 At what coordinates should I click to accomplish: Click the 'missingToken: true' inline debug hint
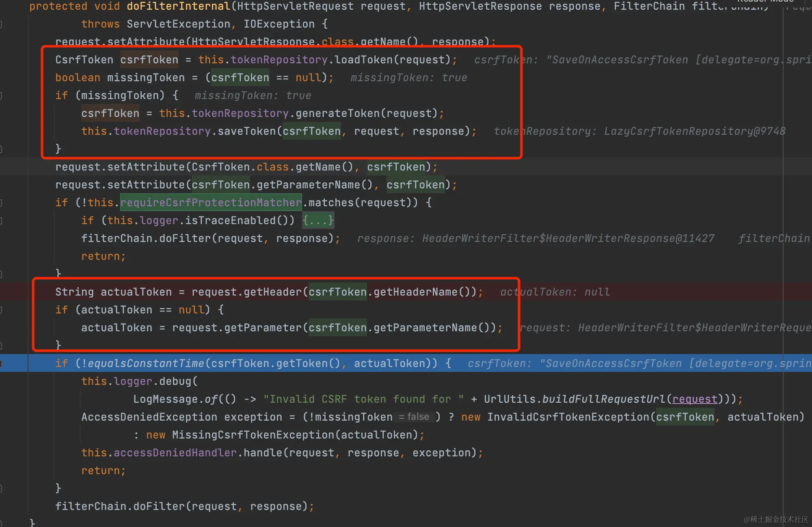tap(408, 78)
